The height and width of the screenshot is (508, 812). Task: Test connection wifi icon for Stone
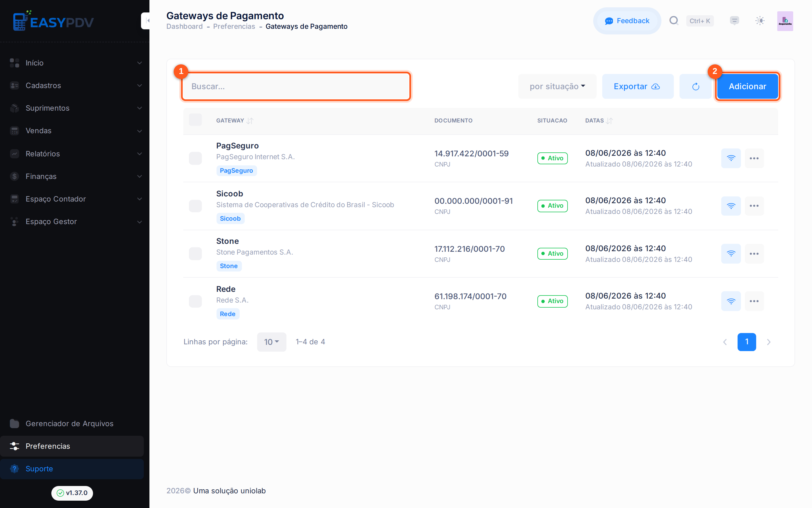click(x=731, y=254)
